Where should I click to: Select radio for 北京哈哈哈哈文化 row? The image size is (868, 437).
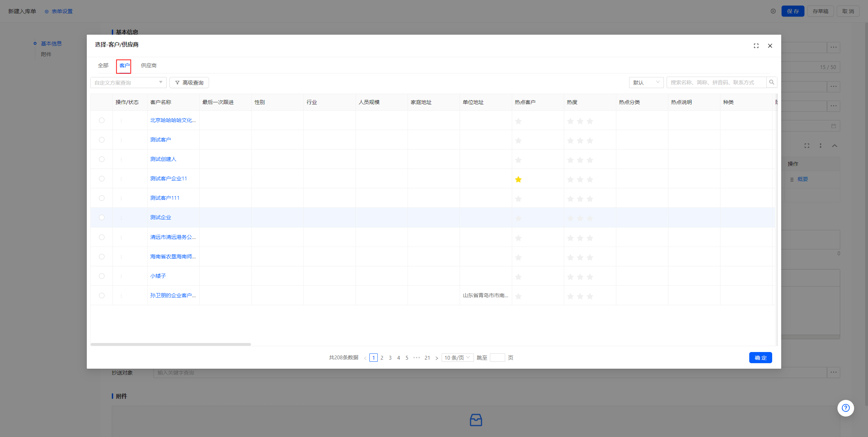click(101, 120)
